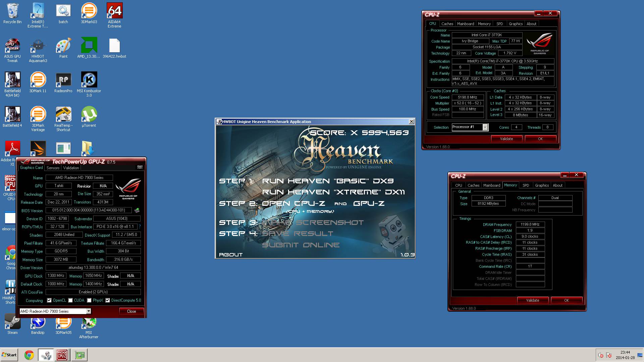Click GPU-Z link in Heaven step 2
The height and width of the screenshot is (362, 644).
pyautogui.click(x=369, y=203)
